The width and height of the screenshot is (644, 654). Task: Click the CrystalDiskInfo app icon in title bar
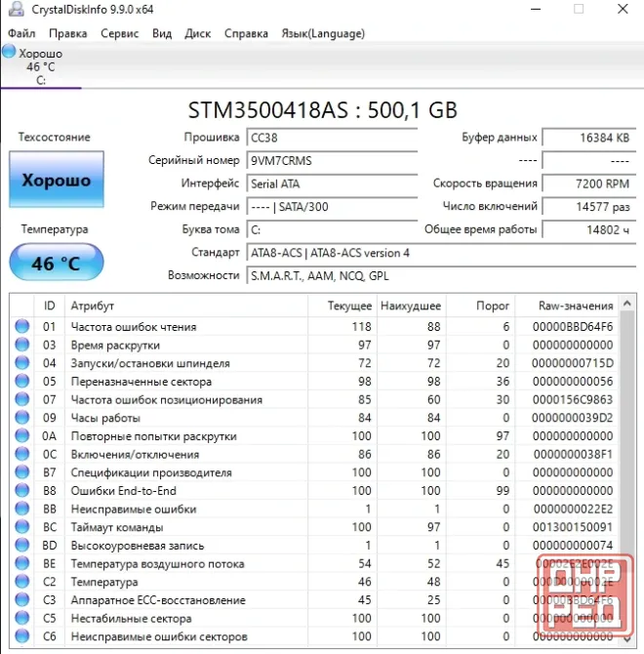point(17,9)
